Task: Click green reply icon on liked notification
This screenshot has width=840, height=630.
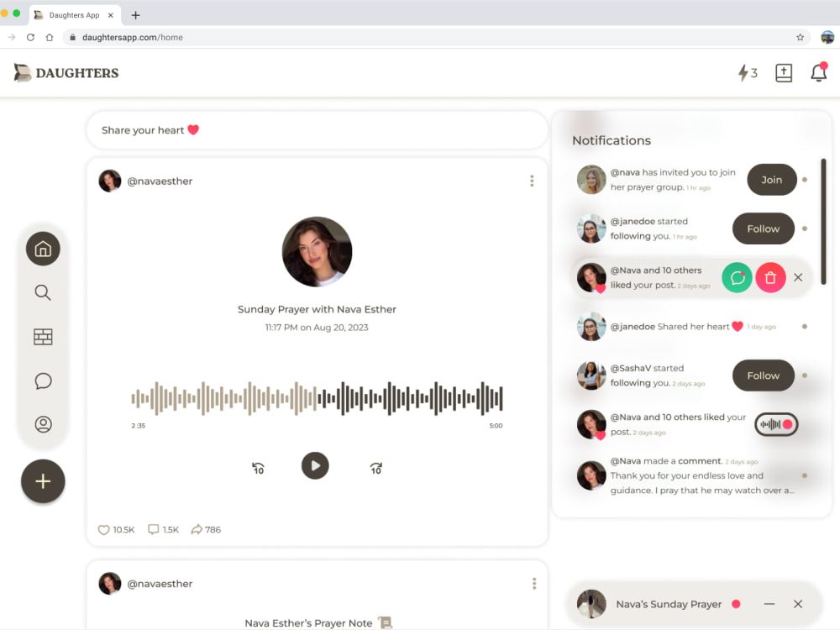Action: 738,277
